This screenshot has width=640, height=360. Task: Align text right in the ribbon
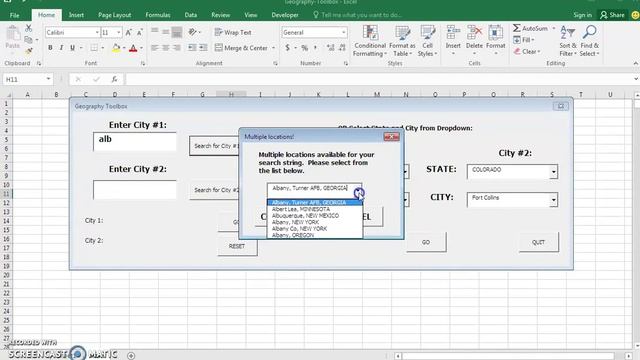[177, 48]
